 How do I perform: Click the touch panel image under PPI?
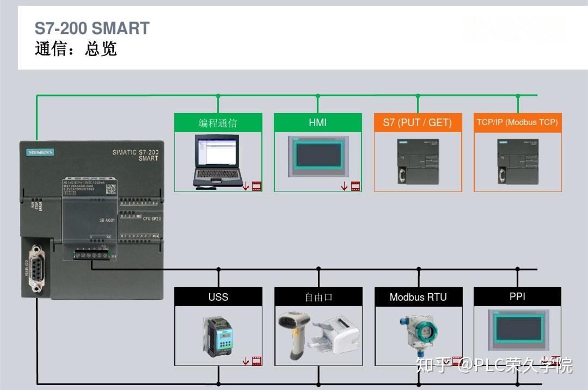coord(519,330)
